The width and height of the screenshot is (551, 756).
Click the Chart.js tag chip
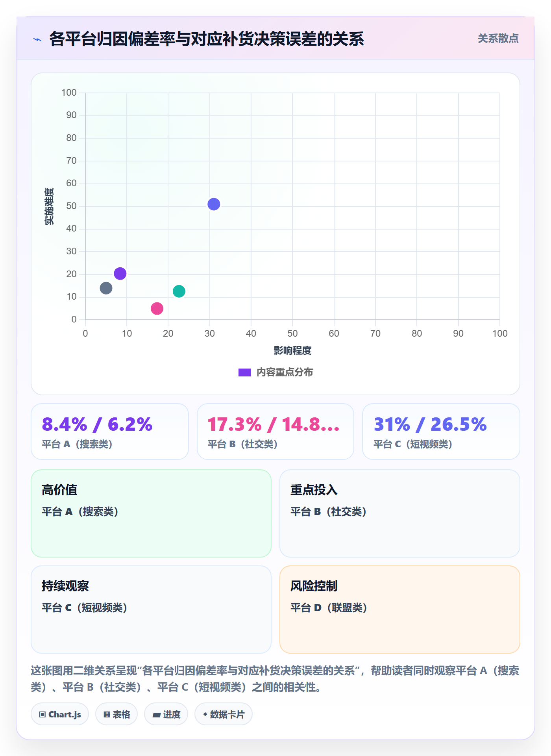tap(60, 714)
